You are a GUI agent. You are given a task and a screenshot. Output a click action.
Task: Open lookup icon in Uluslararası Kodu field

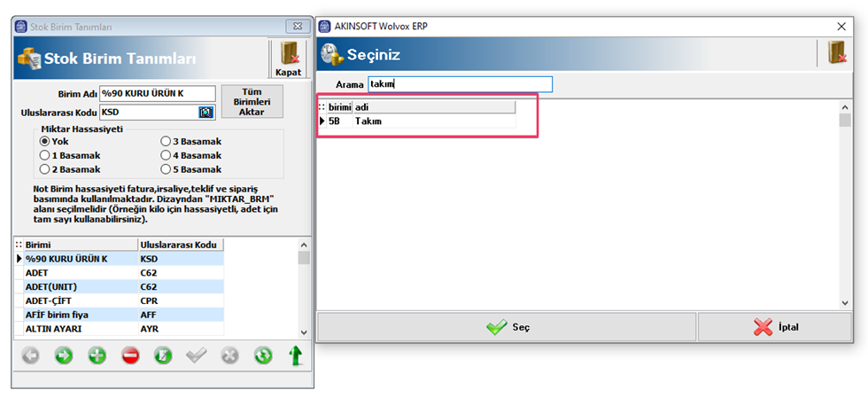point(205,113)
